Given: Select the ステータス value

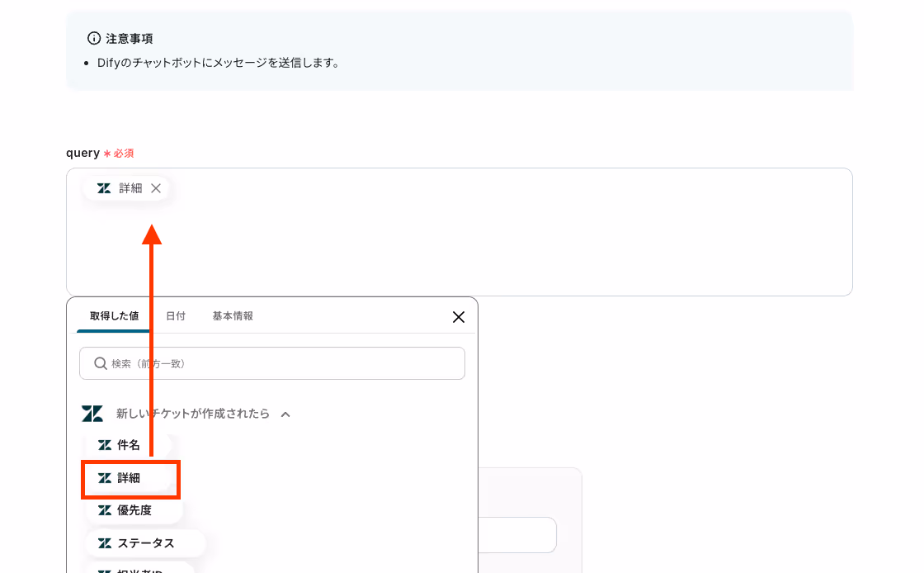Looking at the screenshot, I should pyautogui.click(x=145, y=543).
